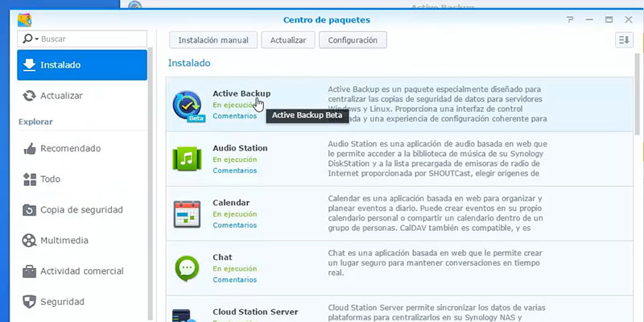
Task: Click the Actualizar toolbar button
Action: pos(288,40)
